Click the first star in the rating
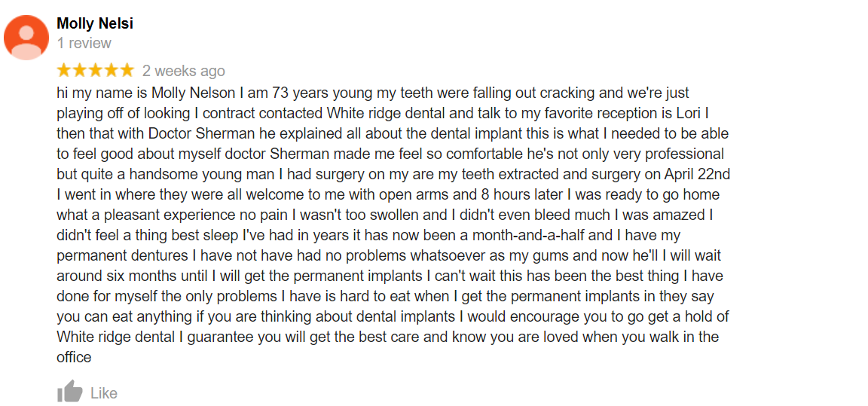This screenshot has height=406, width=868. tap(64, 71)
